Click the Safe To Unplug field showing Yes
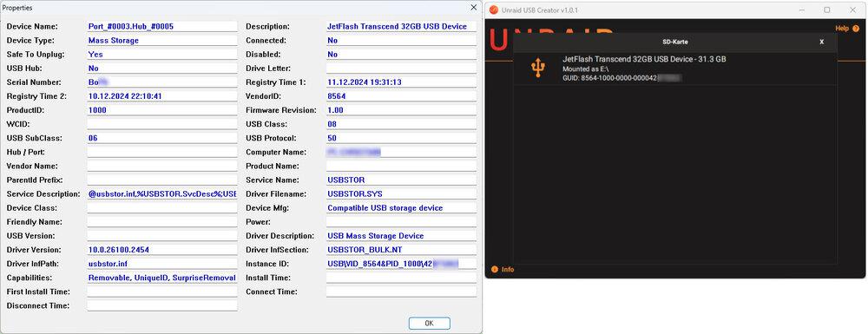The height and width of the screenshot is (334, 868). (162, 54)
